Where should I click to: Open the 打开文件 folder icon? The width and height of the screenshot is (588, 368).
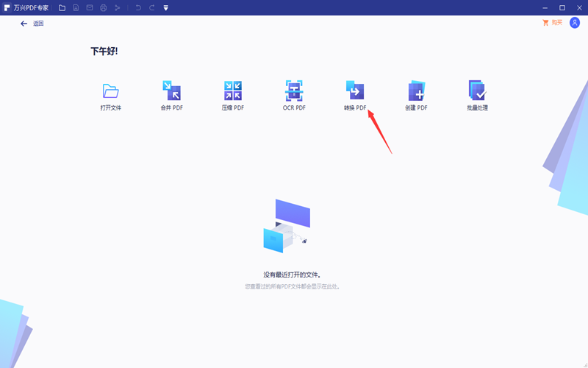pyautogui.click(x=111, y=91)
